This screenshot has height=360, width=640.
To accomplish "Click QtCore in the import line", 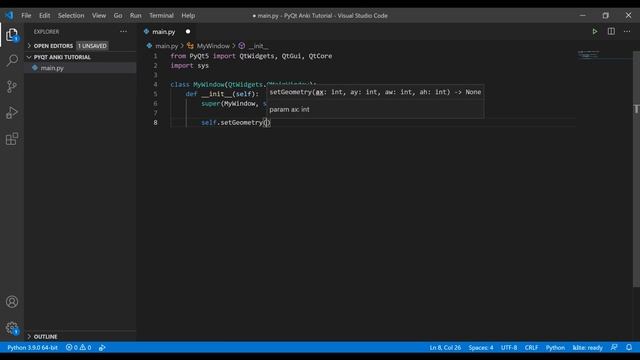I will (320, 56).
